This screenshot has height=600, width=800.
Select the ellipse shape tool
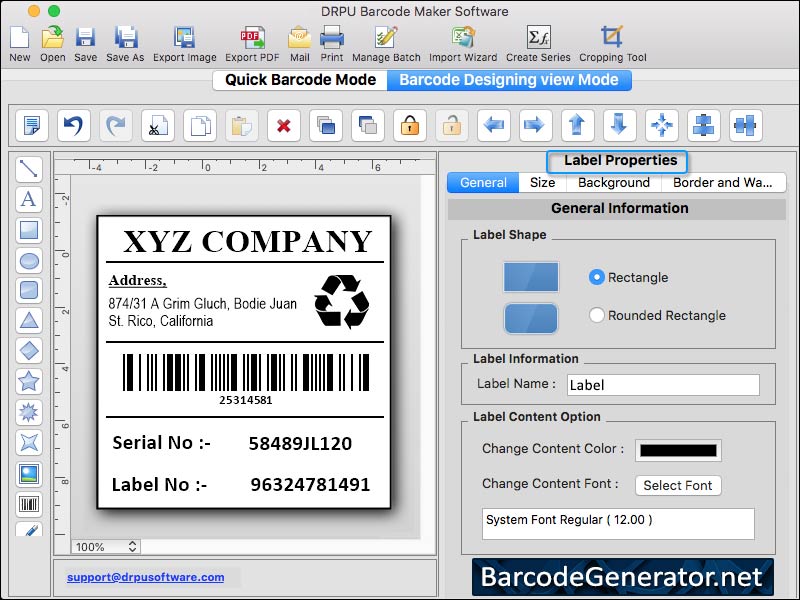tap(29, 261)
